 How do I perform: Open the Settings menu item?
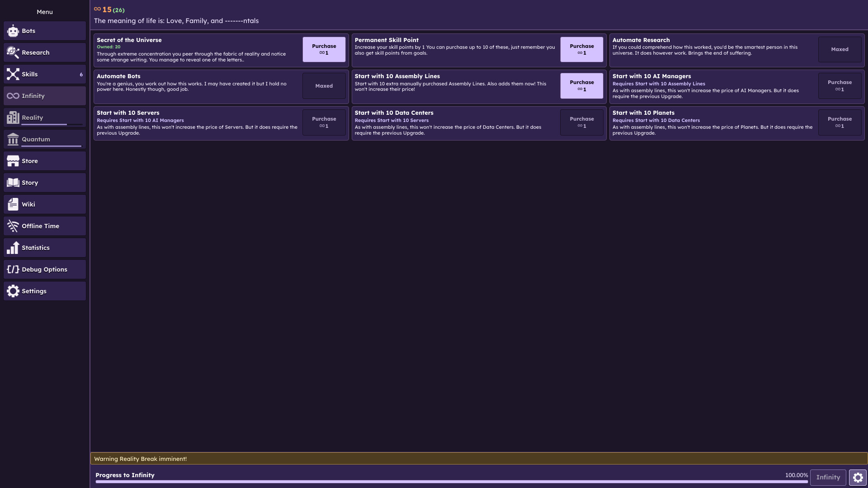[x=45, y=291]
